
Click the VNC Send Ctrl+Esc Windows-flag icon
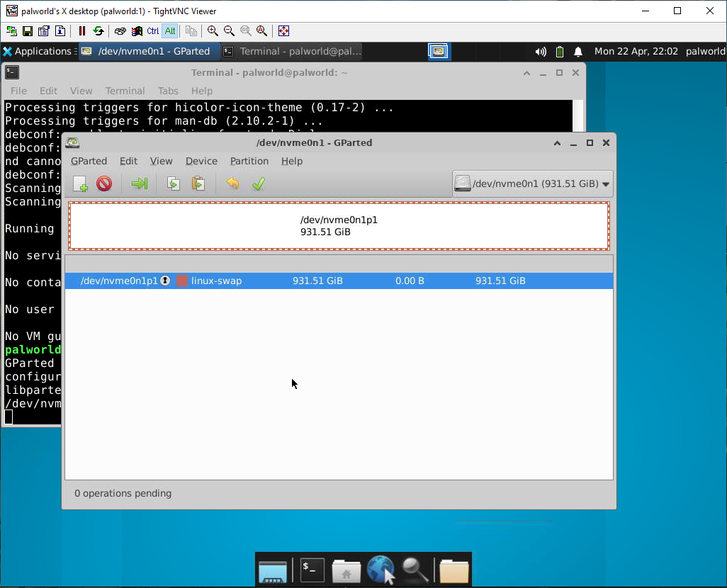tap(137, 31)
